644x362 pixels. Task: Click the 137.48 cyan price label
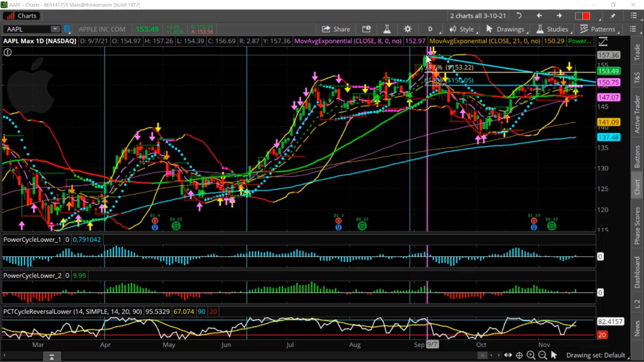click(x=608, y=137)
